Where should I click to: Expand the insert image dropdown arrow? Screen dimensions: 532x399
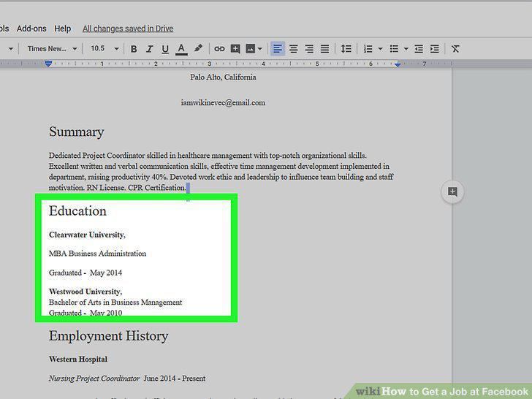260,49
